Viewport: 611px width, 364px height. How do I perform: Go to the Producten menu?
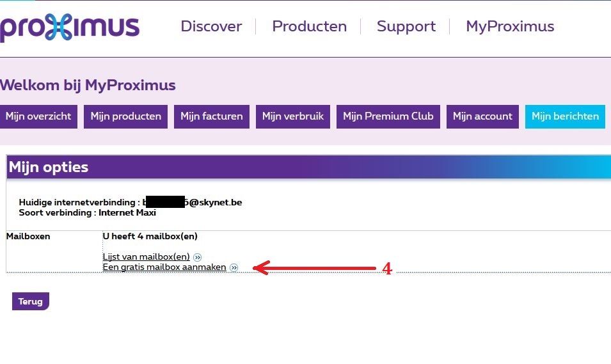(x=309, y=27)
